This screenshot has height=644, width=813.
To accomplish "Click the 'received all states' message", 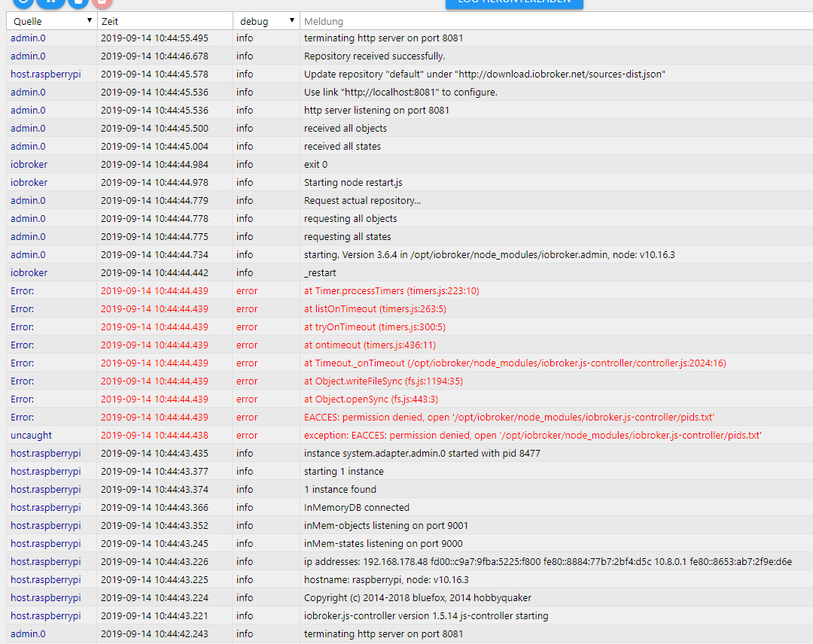I will click(343, 147).
